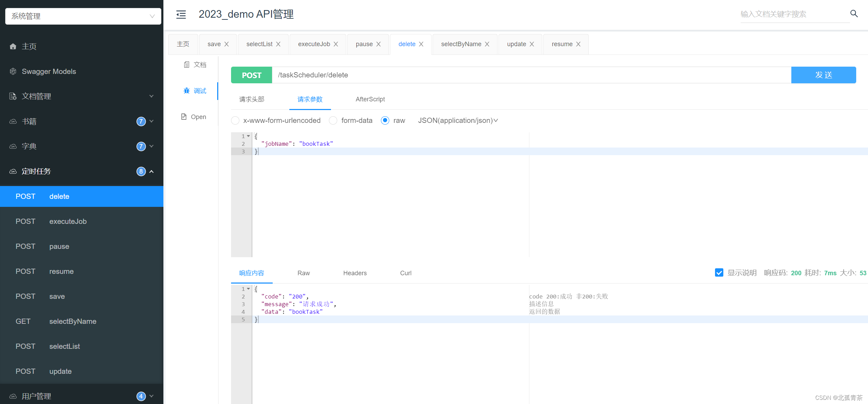This screenshot has width=868, height=404.
Task: Open the POST executeJob sidebar entry
Action: coord(68,221)
